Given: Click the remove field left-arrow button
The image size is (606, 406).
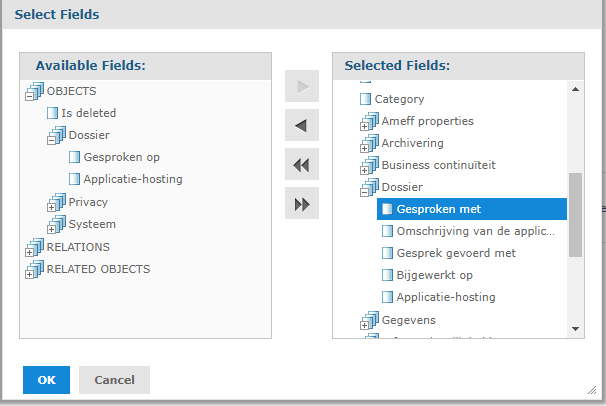Looking at the screenshot, I should 302,125.
